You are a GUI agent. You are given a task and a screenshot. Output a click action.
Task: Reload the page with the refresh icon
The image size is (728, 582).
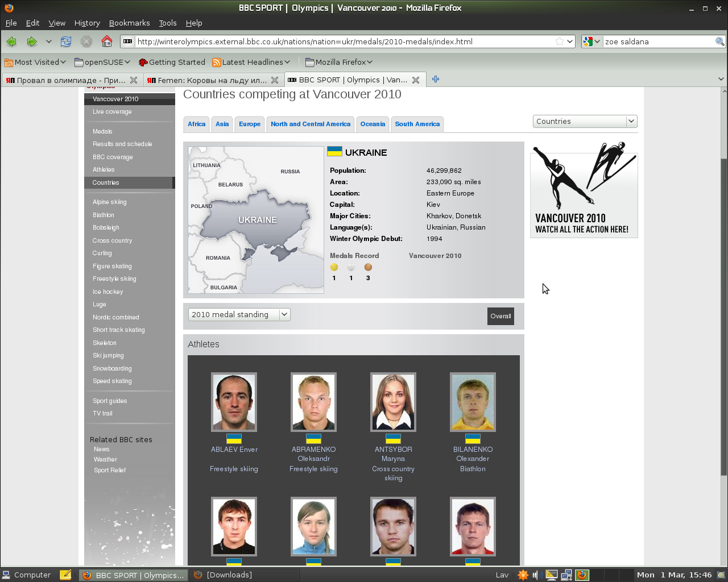[66, 41]
